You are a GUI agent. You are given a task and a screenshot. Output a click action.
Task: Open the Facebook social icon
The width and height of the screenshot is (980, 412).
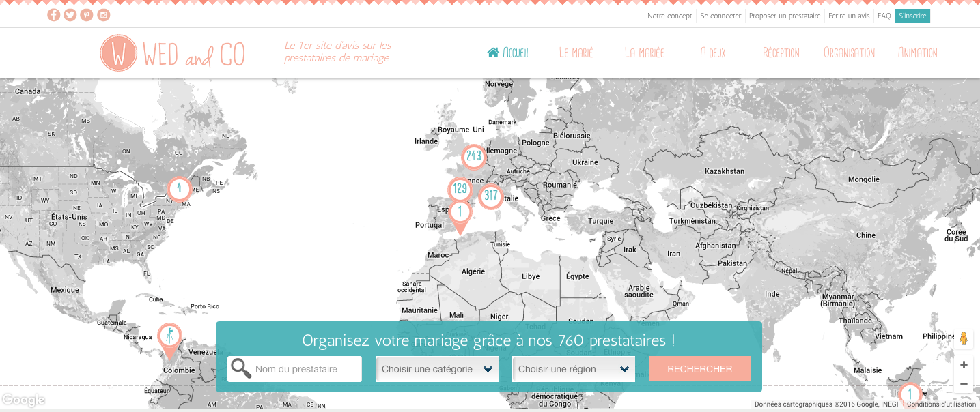click(x=54, y=15)
